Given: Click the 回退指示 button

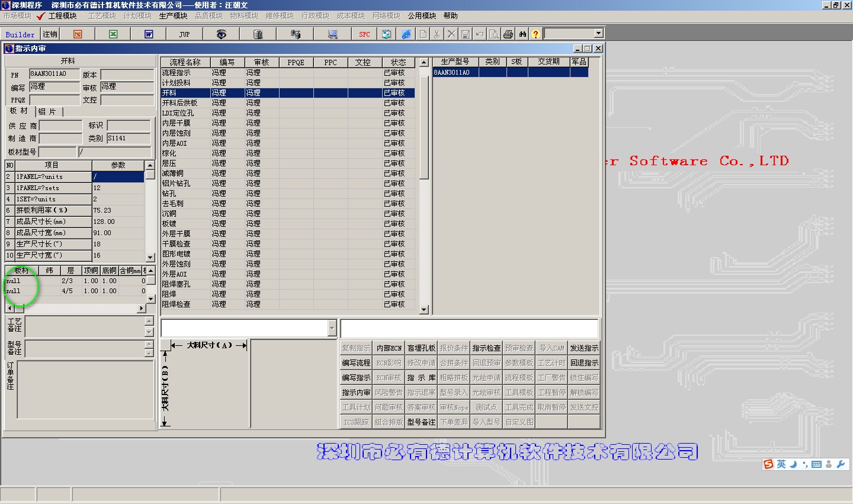Looking at the screenshot, I should 584,363.
